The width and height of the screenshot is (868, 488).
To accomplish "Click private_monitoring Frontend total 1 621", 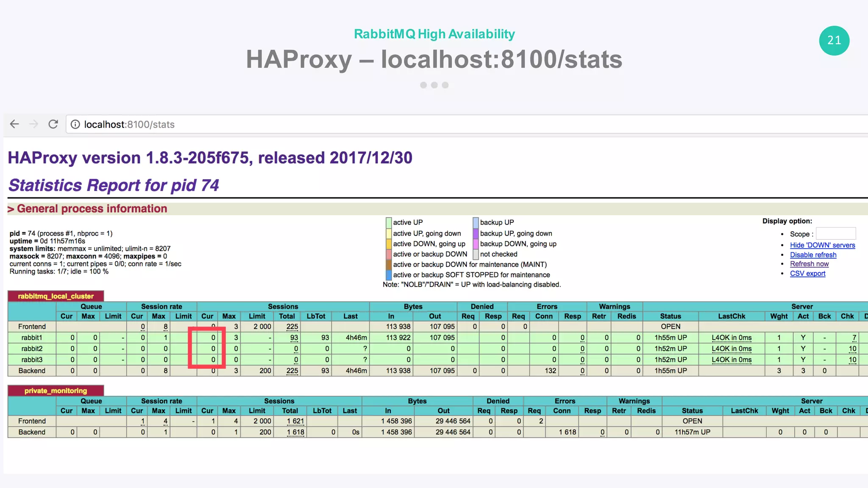I will pos(295,421).
